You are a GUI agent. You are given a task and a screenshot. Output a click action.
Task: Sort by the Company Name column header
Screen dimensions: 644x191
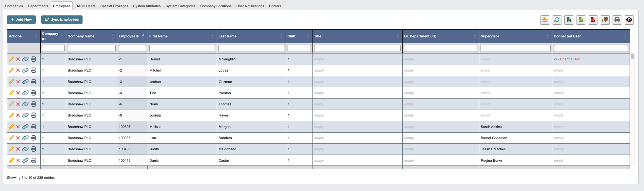click(x=91, y=36)
